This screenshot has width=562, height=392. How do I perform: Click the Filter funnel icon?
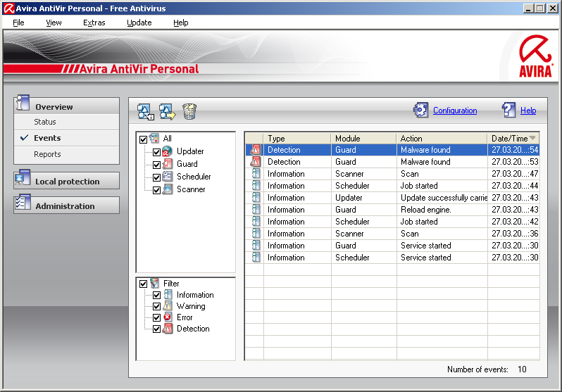pos(154,283)
